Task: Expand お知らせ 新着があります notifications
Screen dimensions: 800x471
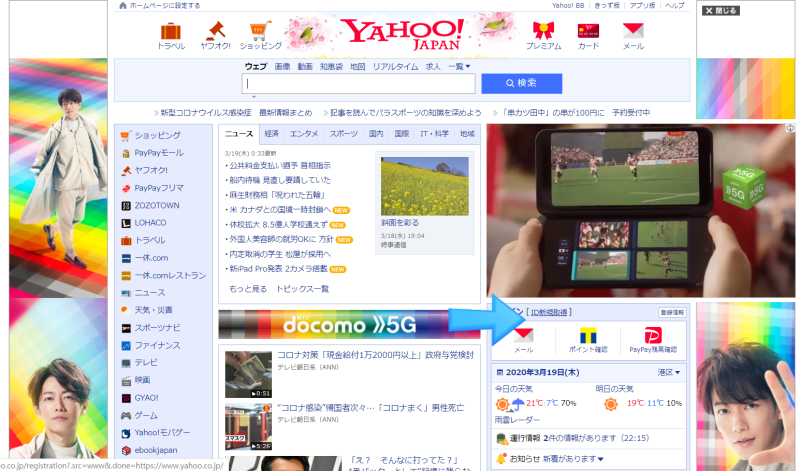Action: (x=557, y=459)
